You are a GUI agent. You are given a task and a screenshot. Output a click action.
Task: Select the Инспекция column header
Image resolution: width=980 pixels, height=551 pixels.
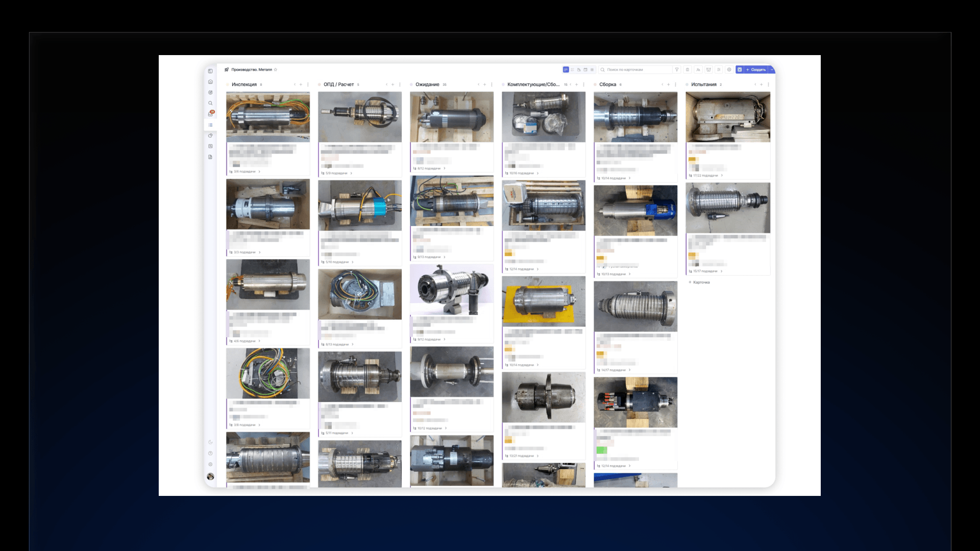[244, 85]
